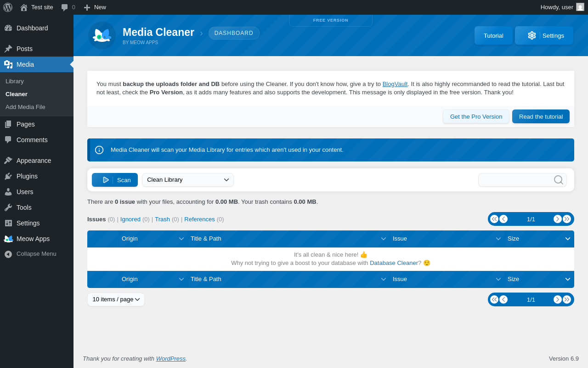
Task: Go to first page in top pagination
Action: pyautogui.click(x=494, y=219)
